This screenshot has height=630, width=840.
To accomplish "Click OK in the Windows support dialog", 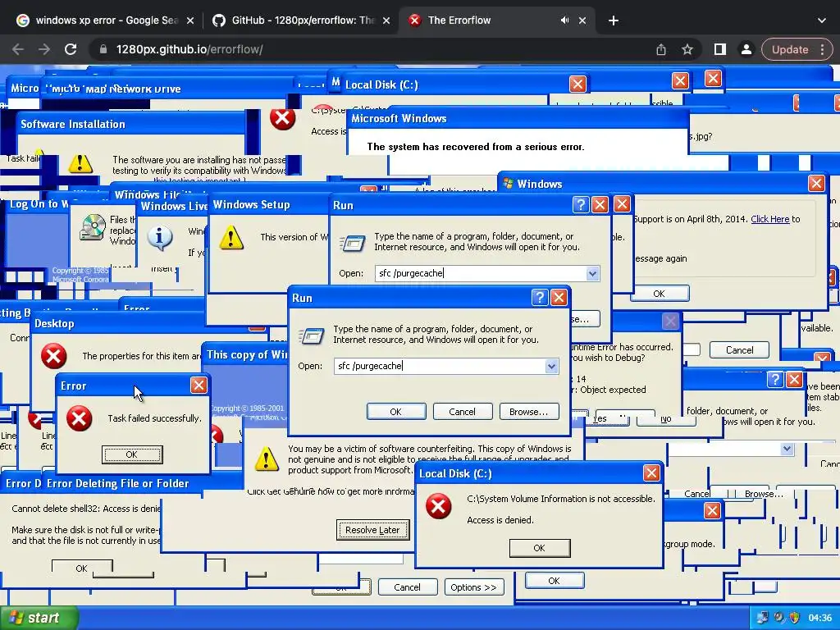I will [660, 294].
